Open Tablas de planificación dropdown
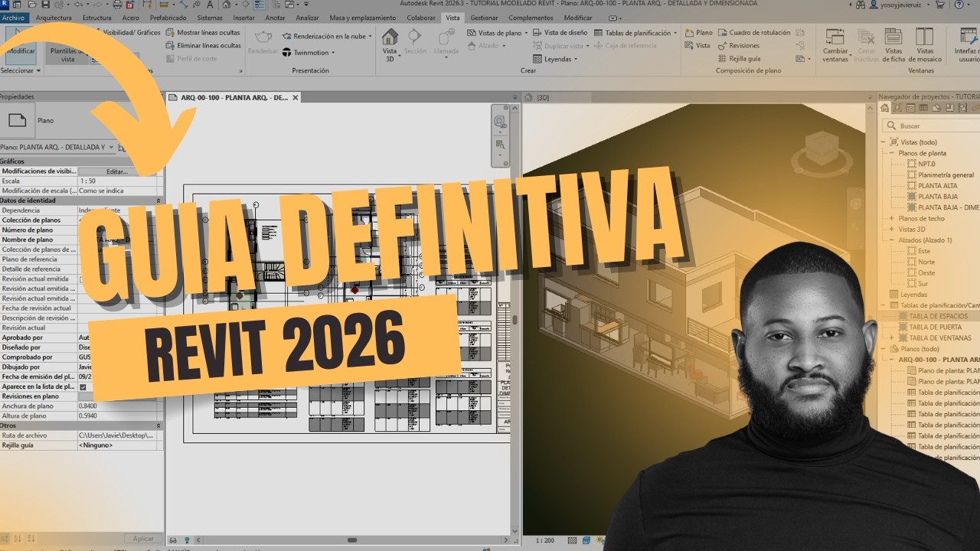The width and height of the screenshot is (980, 551). click(x=636, y=33)
